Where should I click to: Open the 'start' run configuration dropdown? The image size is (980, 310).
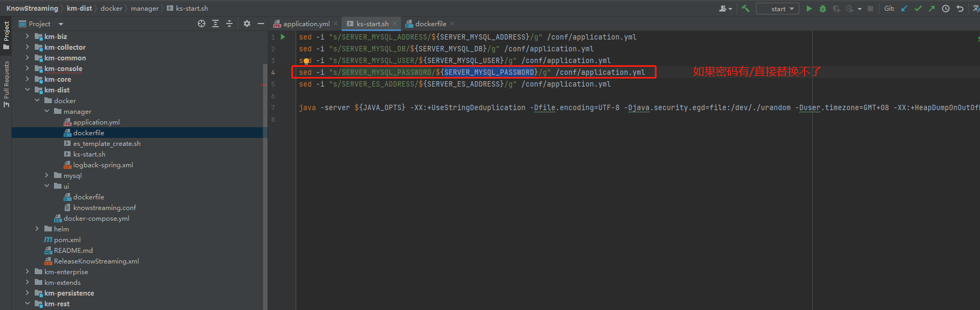coord(778,9)
